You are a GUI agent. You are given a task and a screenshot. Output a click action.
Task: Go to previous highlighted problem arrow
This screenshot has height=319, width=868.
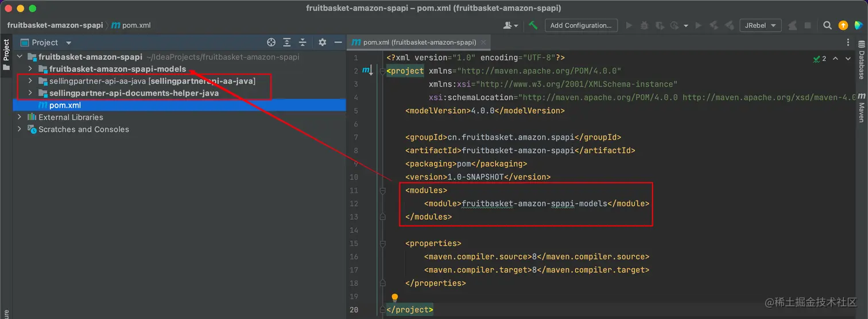[x=835, y=59]
